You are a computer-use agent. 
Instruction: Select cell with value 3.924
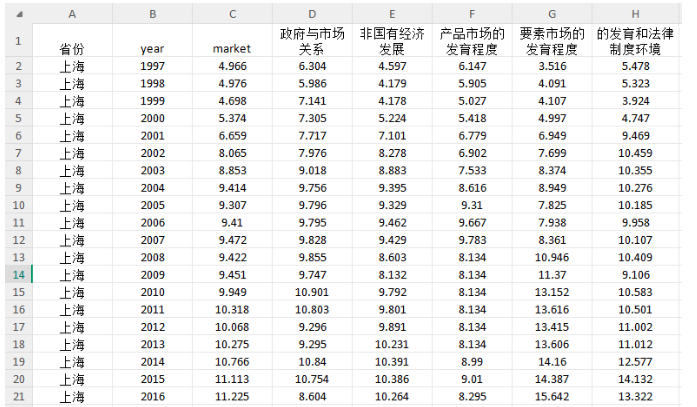(x=636, y=101)
